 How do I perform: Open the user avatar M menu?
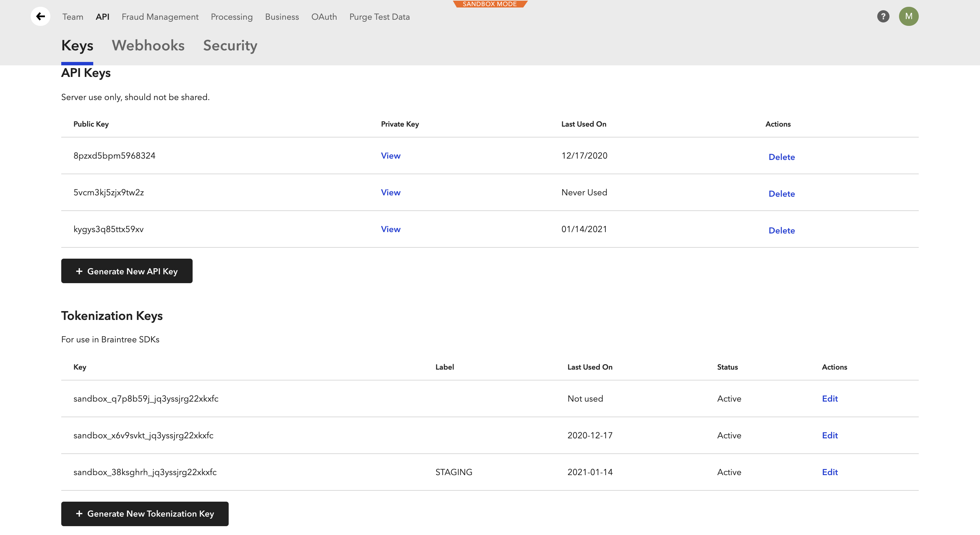click(x=909, y=16)
